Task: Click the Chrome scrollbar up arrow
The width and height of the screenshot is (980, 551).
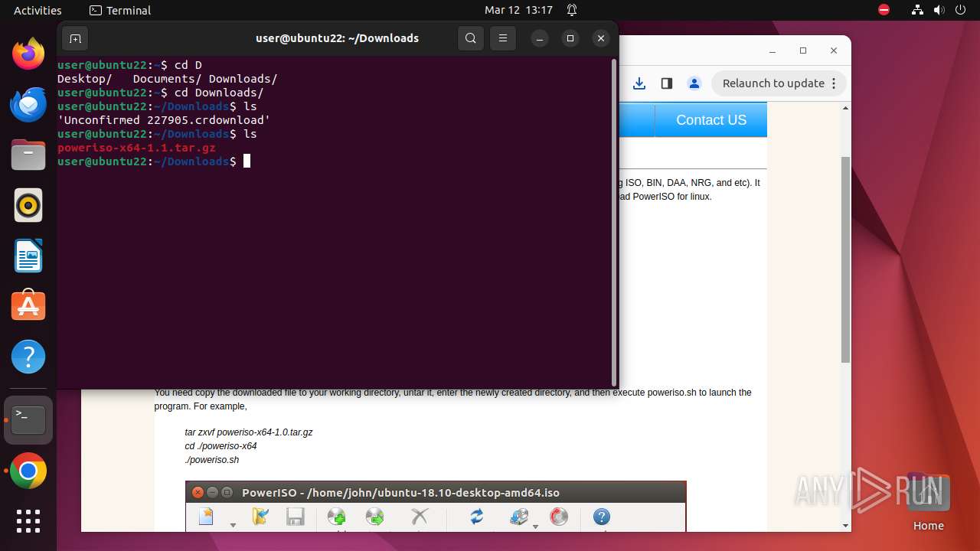Action: coord(846,107)
